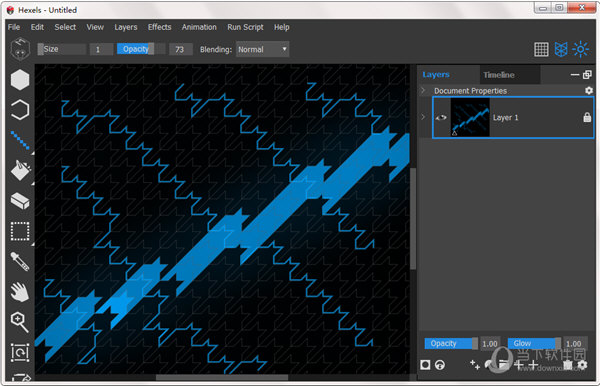The height and width of the screenshot is (386, 600).
Task: Open the Help menu
Action: (282, 27)
